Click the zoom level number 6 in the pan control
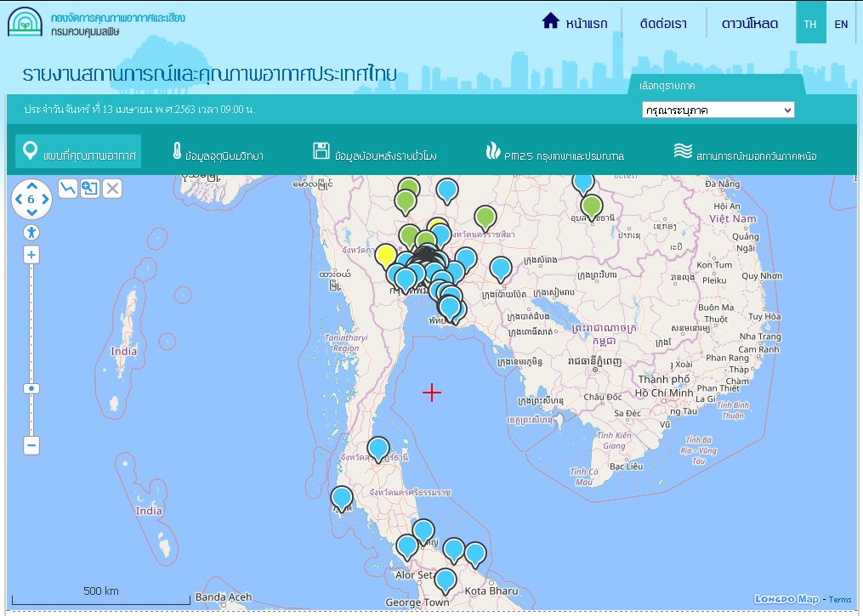This screenshot has height=616, width=863. [31, 199]
